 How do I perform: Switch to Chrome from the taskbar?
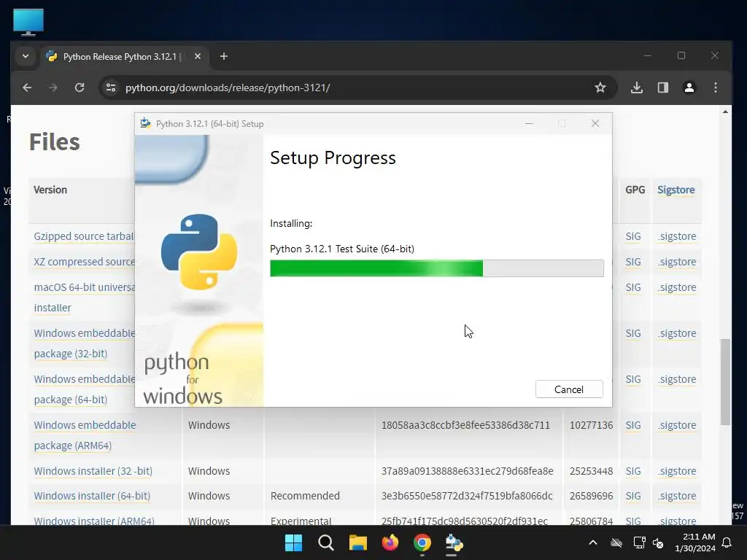coord(422,542)
